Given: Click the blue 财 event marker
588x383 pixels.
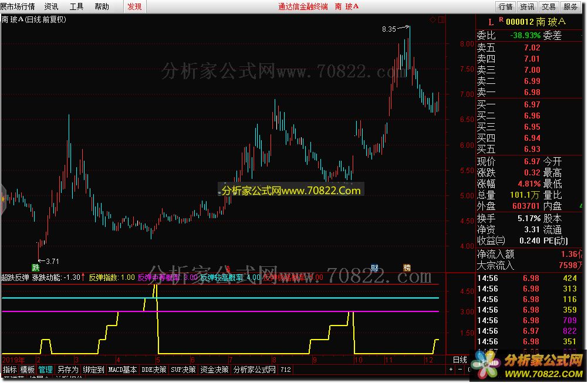Looking at the screenshot, I should point(374,267).
